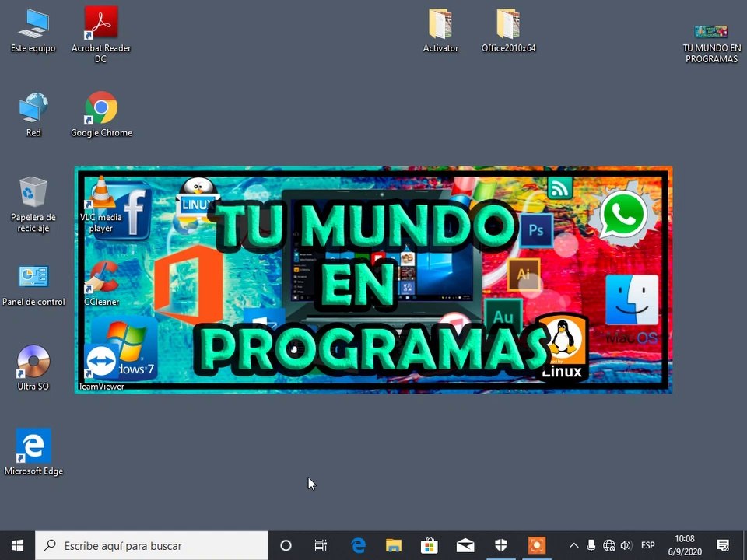Open Windows Security shield on taskbar
The image size is (747, 560).
(x=500, y=545)
